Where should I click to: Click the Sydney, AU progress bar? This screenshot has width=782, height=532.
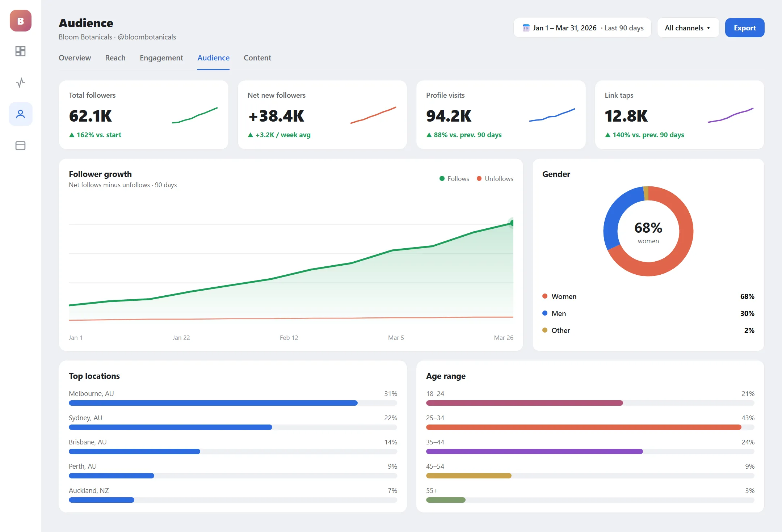pos(233,427)
